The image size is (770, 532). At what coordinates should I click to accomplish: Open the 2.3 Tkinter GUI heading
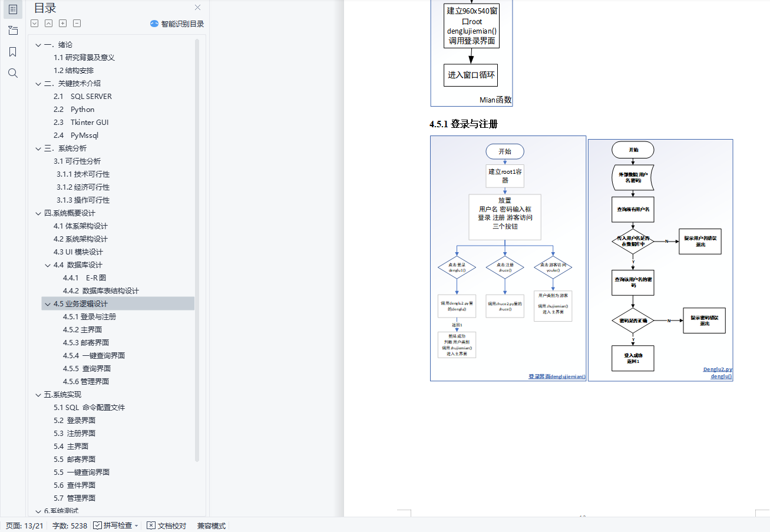[81, 123]
